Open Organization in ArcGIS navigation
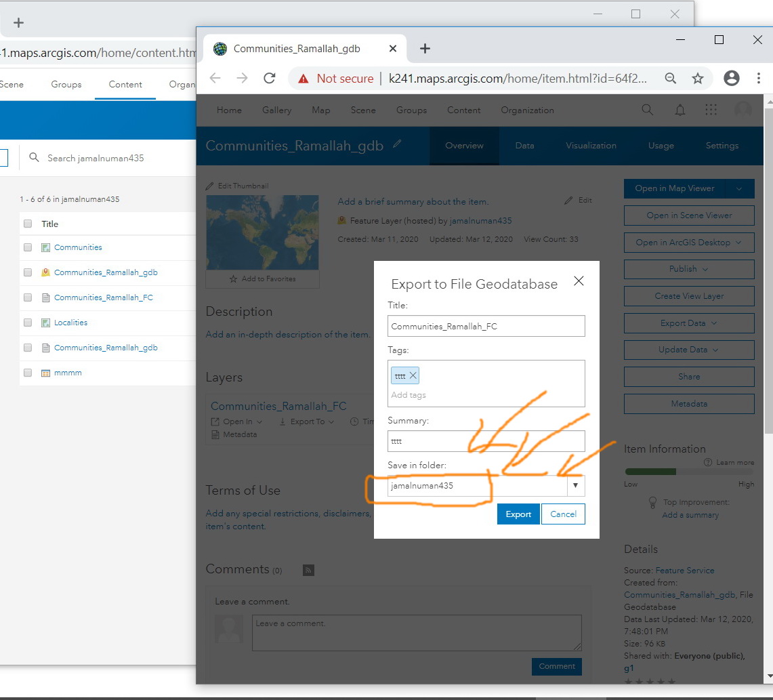Screen dimensions: 773x700 click(528, 110)
